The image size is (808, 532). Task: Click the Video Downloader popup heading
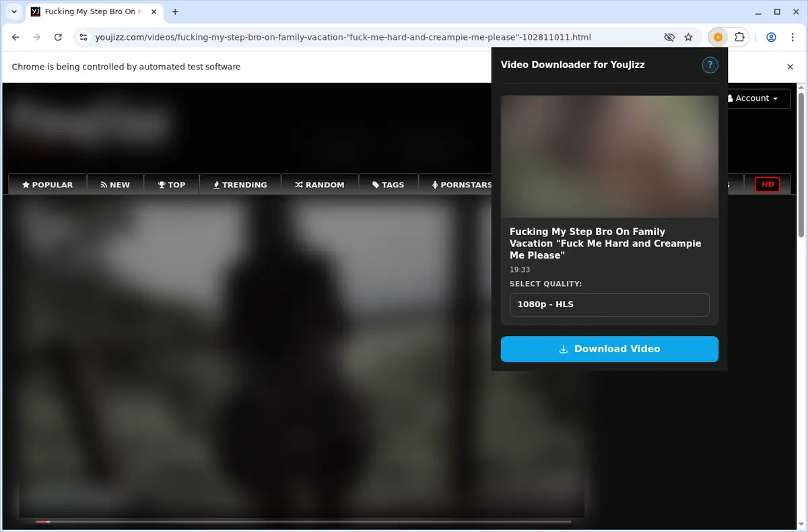coord(573,65)
